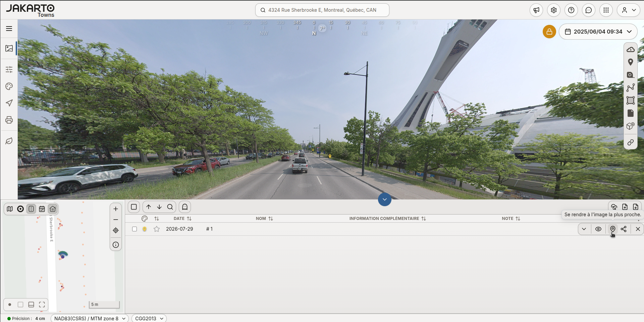The image size is (644, 322).
Task: Toggle the select-all square in table toolbar
Action: 134,207
